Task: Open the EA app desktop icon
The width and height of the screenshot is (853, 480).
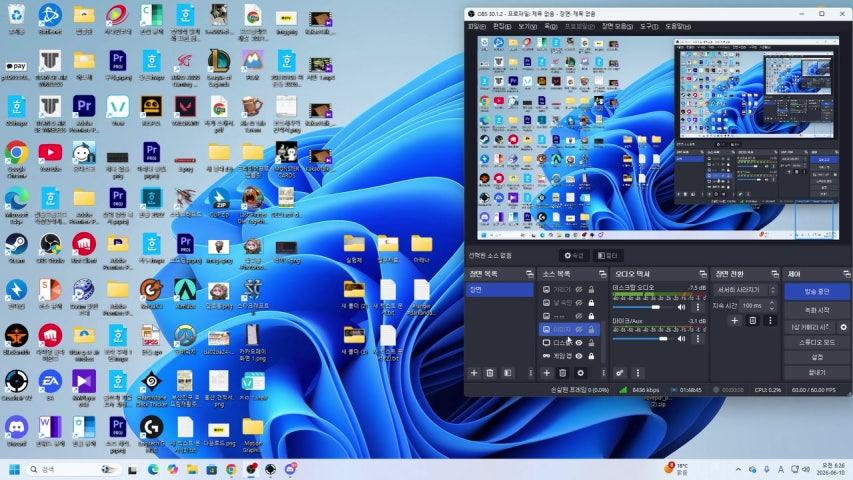Action: click(50, 383)
